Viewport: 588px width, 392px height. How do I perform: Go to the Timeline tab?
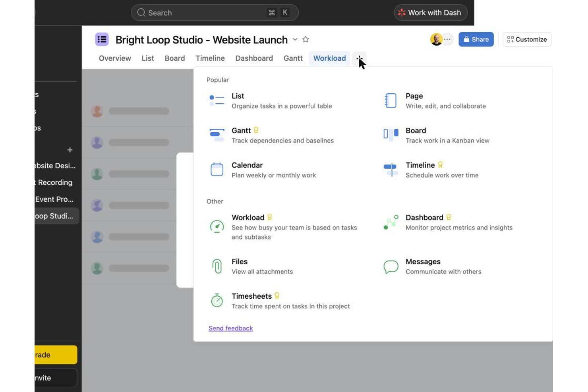pyautogui.click(x=210, y=58)
